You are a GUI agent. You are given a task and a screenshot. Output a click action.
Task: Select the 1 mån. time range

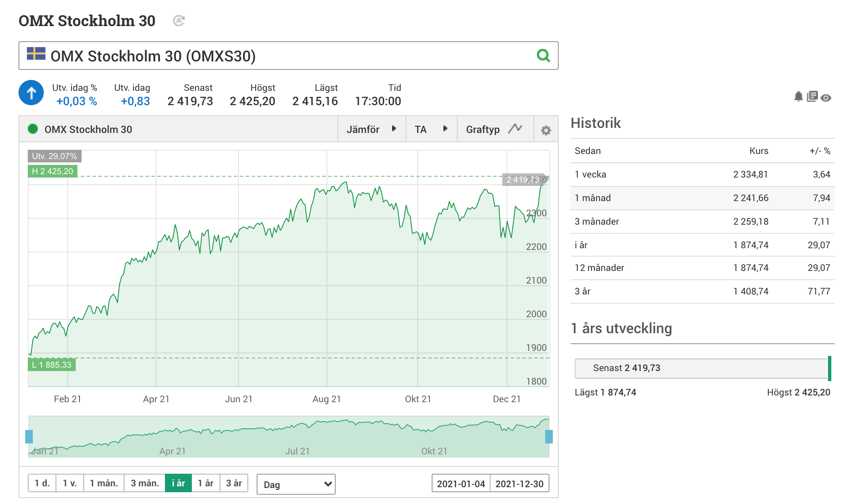point(104,483)
